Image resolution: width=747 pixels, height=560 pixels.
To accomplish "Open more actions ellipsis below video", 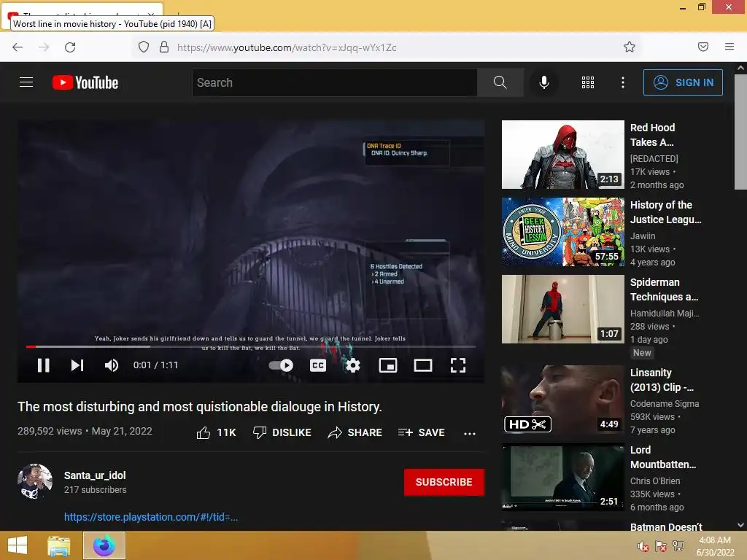I will pos(470,433).
